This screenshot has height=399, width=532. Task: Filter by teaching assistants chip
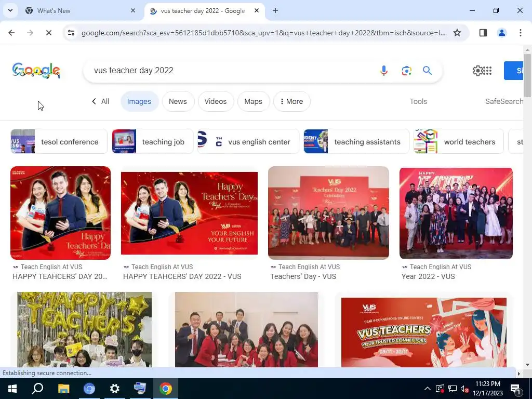point(356,141)
